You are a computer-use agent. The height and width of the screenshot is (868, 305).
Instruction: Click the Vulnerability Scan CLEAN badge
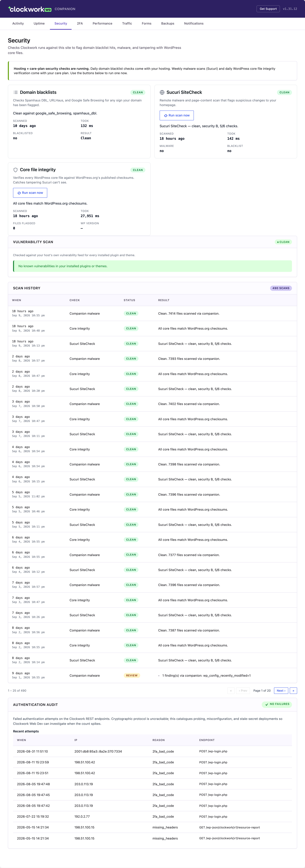(283, 242)
